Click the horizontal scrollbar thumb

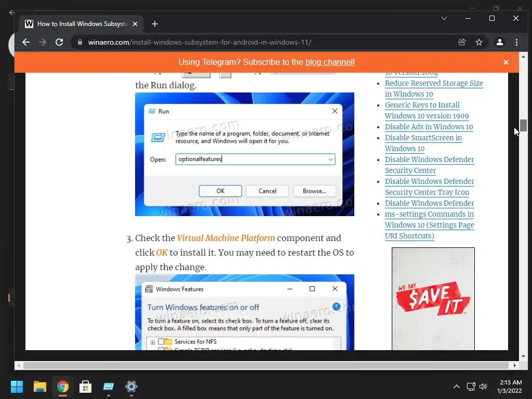pyautogui.click(x=265, y=365)
